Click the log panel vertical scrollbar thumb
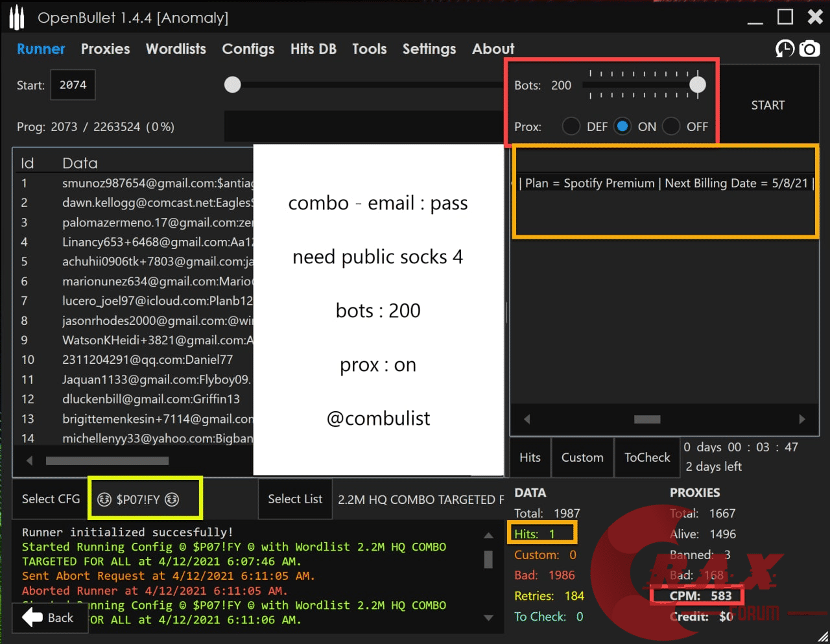This screenshot has height=644, width=830. click(488, 559)
